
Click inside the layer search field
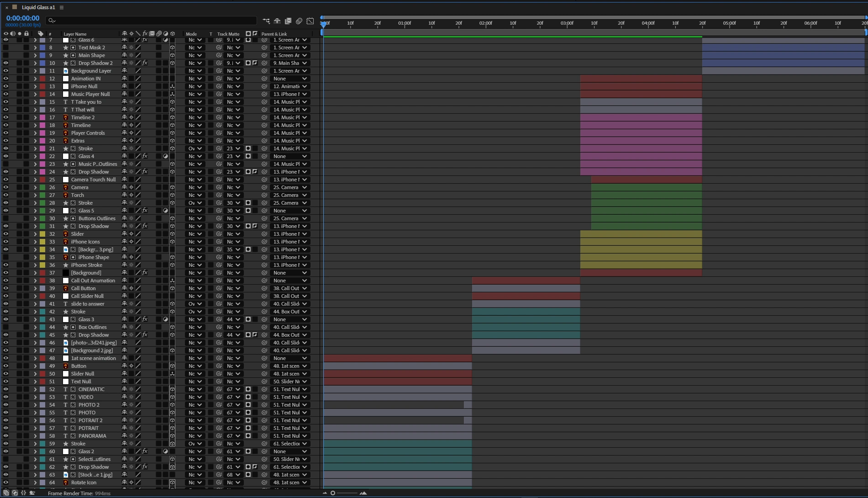pyautogui.click(x=151, y=21)
